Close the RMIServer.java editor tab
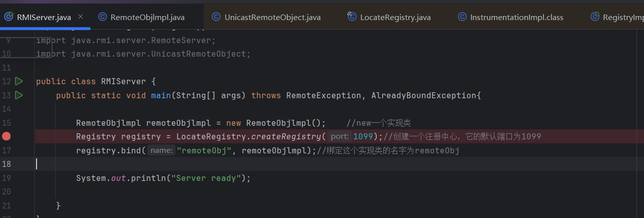The height and width of the screenshot is (218, 644). point(81,17)
